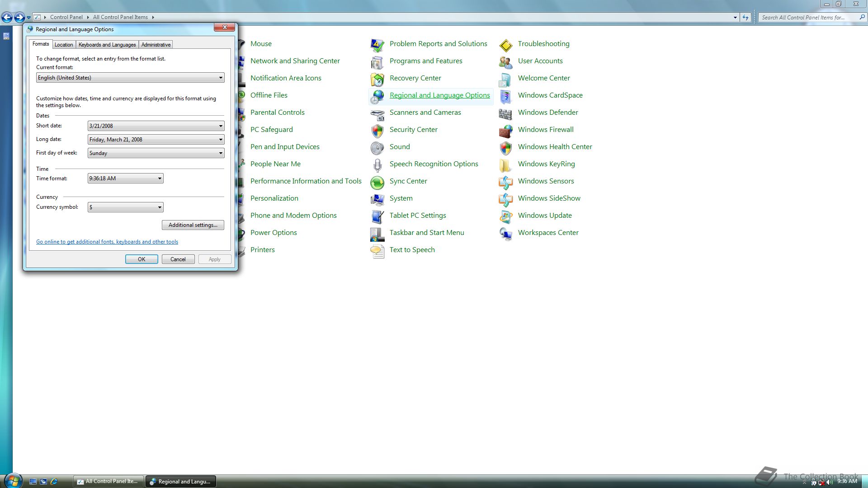Click the Apply button
The width and height of the screenshot is (868, 488).
pos(215,259)
